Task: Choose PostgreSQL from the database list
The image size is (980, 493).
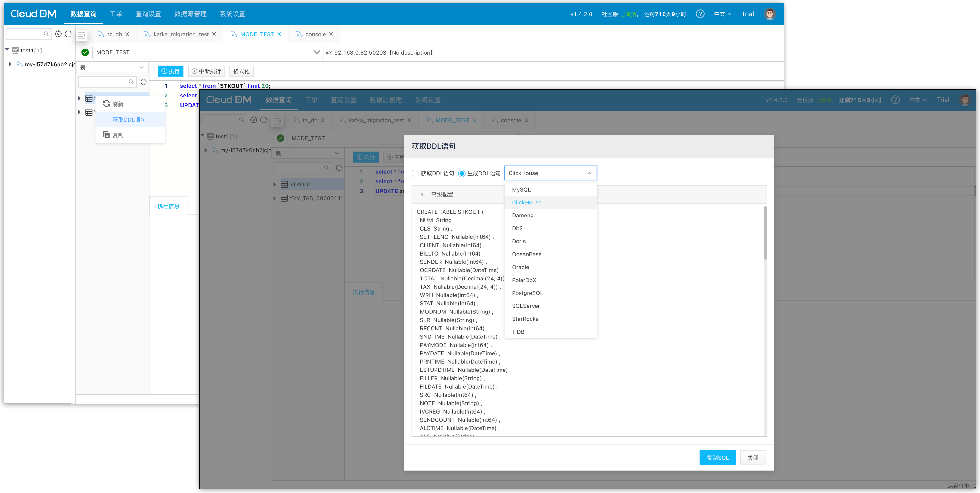Action: (527, 293)
